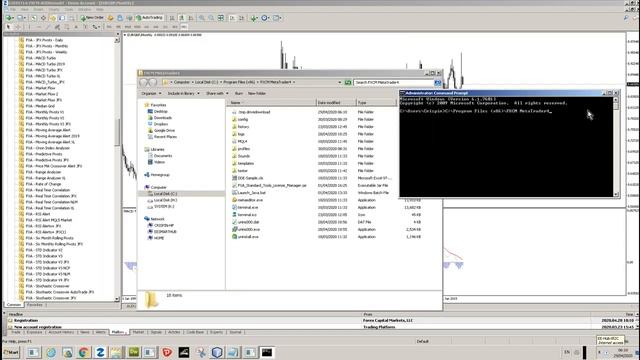
Task: Click the Date modified column header
Action: point(336,103)
